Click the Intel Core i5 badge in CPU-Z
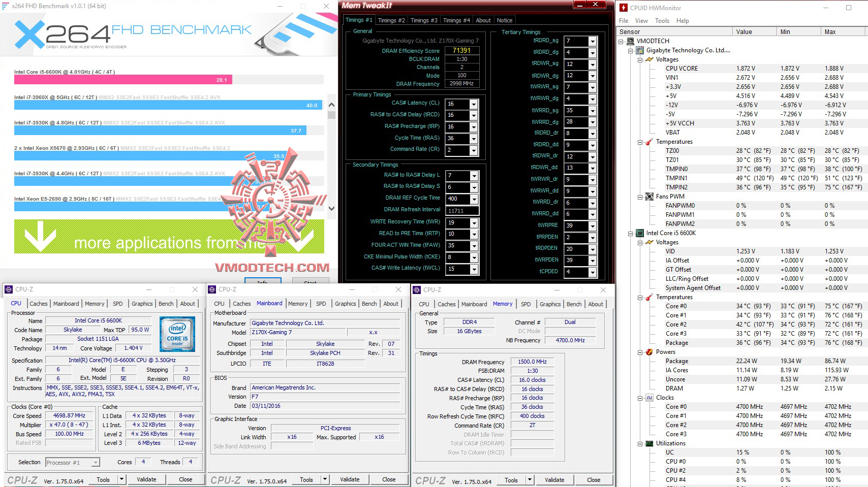The height and width of the screenshot is (487, 868). 177,335
